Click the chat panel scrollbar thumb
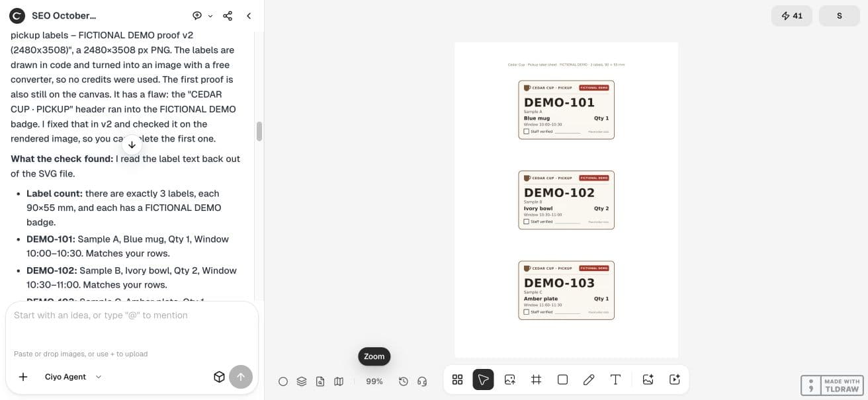 pos(259,131)
